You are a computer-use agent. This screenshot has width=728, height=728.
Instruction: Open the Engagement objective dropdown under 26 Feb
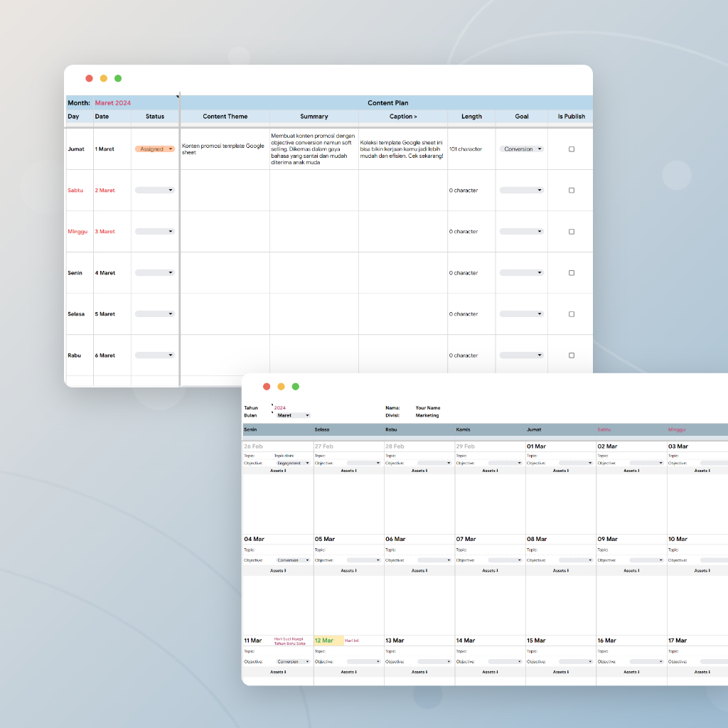pyautogui.click(x=294, y=462)
